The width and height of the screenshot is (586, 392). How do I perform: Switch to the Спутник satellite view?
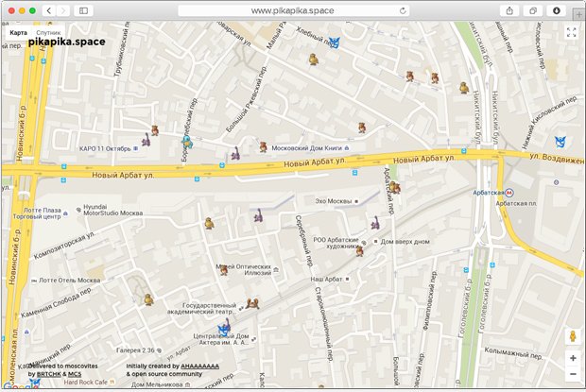pos(48,32)
